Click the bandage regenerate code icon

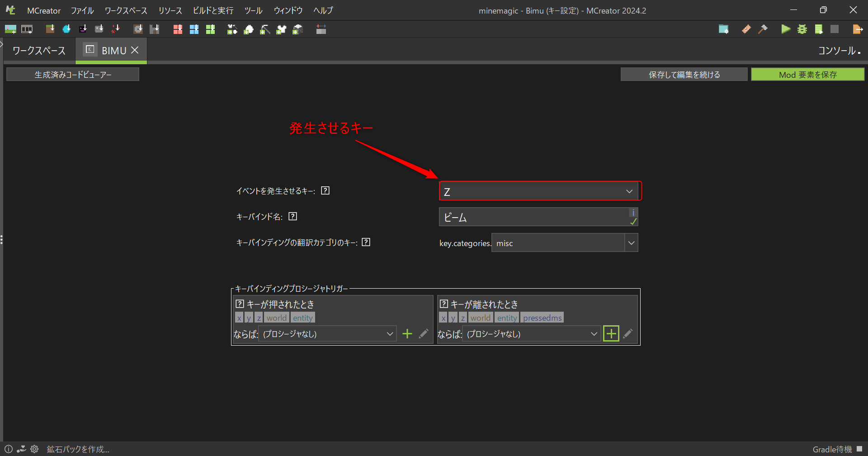click(x=746, y=29)
